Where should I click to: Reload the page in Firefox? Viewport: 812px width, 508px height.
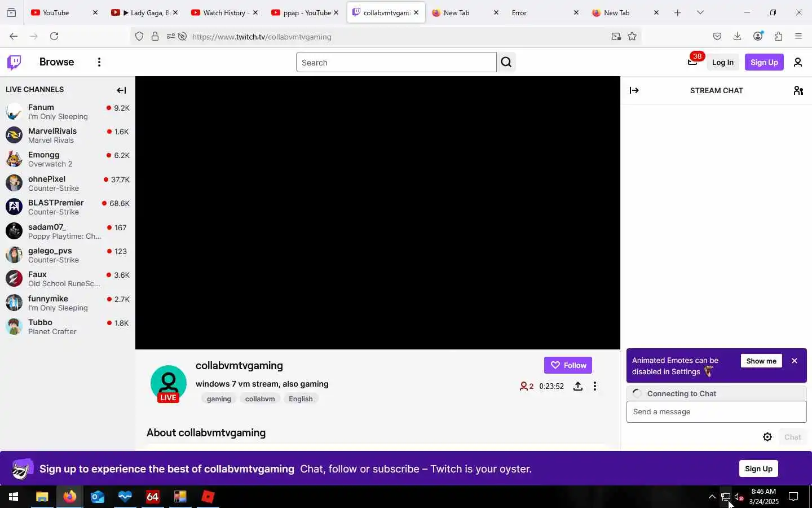click(54, 36)
